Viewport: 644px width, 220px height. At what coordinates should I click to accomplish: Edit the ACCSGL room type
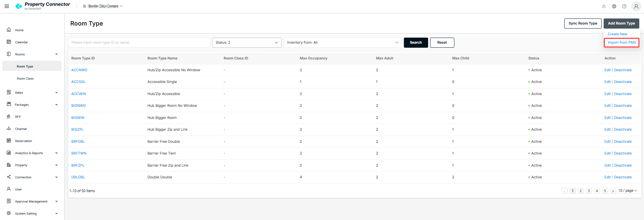pyautogui.click(x=607, y=82)
